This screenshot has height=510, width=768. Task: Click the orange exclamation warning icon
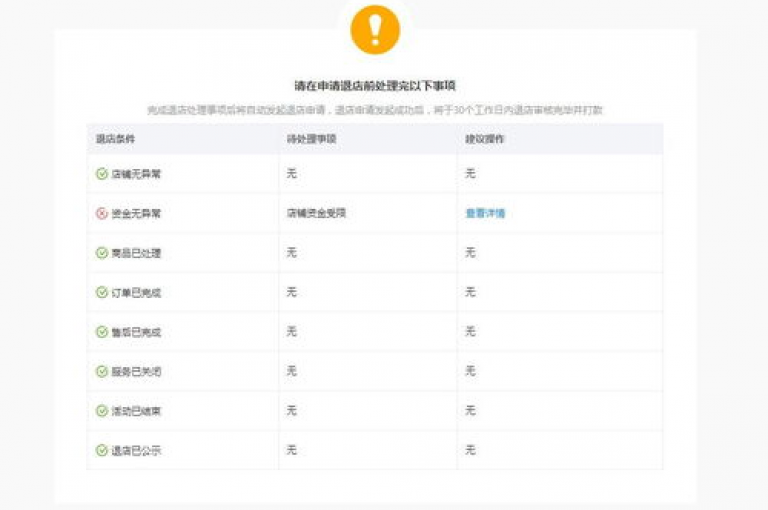click(375, 29)
